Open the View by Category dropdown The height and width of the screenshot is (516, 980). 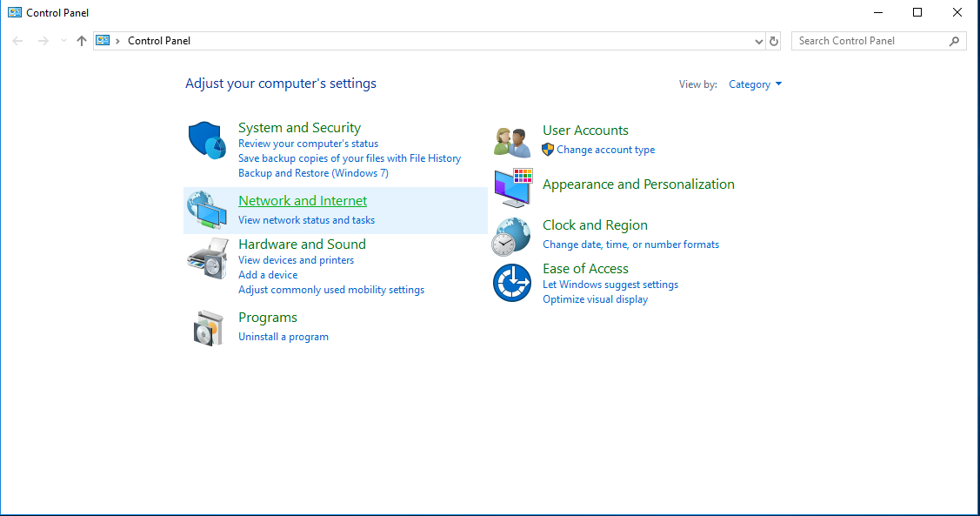pos(755,84)
